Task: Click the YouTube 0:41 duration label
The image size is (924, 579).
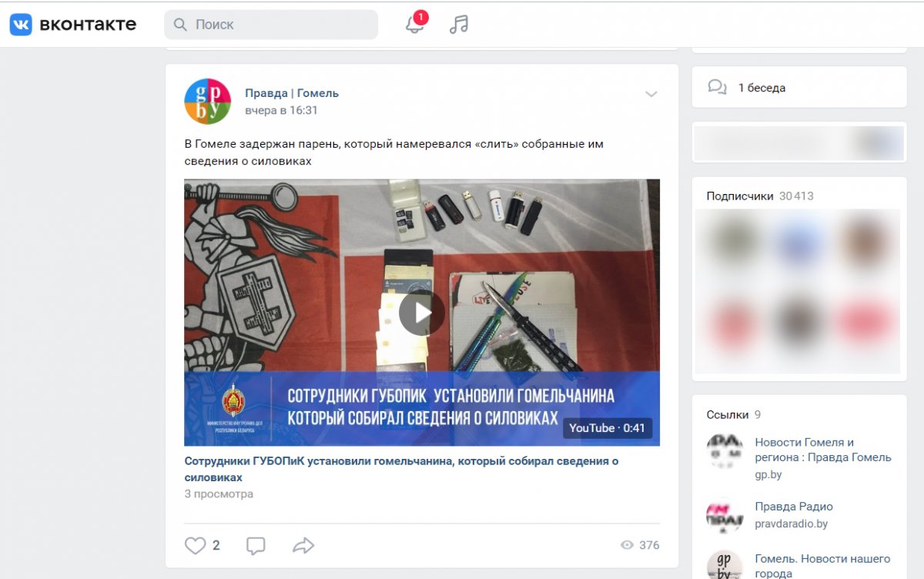Action: pyautogui.click(x=607, y=428)
